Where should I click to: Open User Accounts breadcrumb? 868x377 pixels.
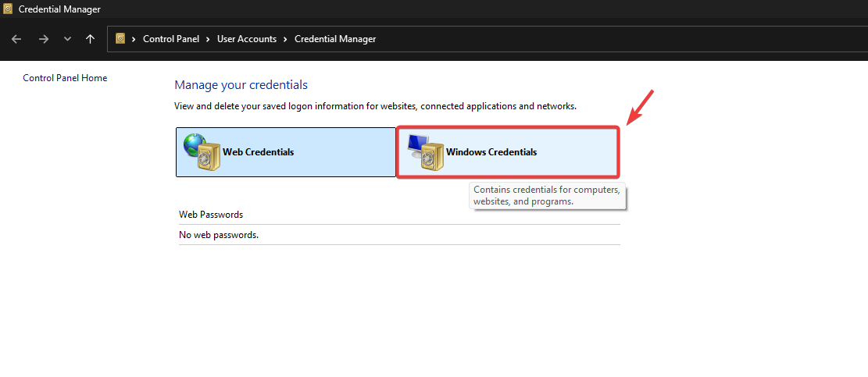coord(247,39)
